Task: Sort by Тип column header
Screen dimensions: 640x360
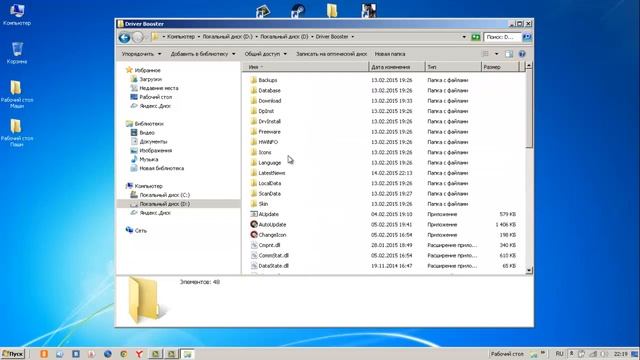Action: pyautogui.click(x=453, y=67)
